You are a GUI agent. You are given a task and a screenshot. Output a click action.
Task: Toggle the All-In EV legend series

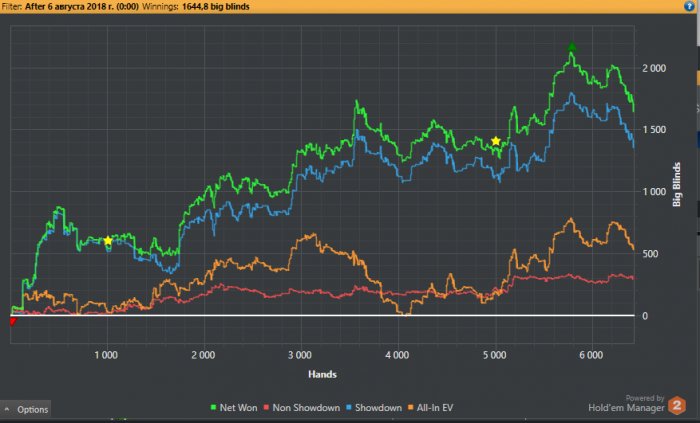[430, 407]
